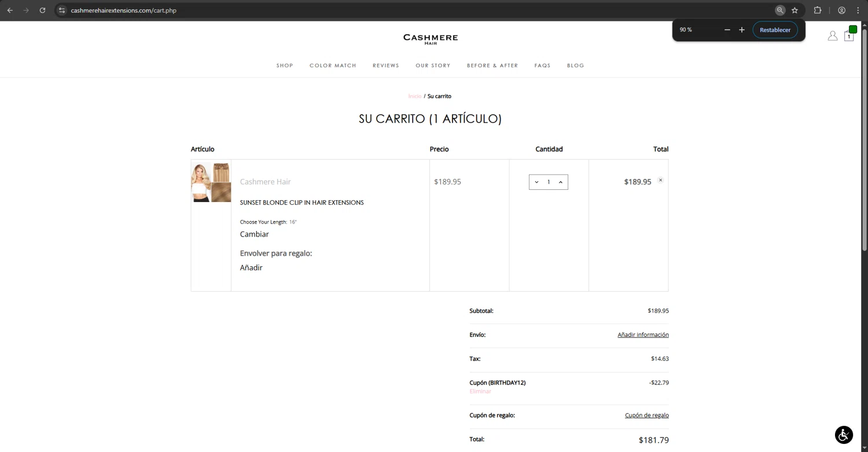Open the browser extensions puzzle icon
868x452 pixels.
click(818, 10)
